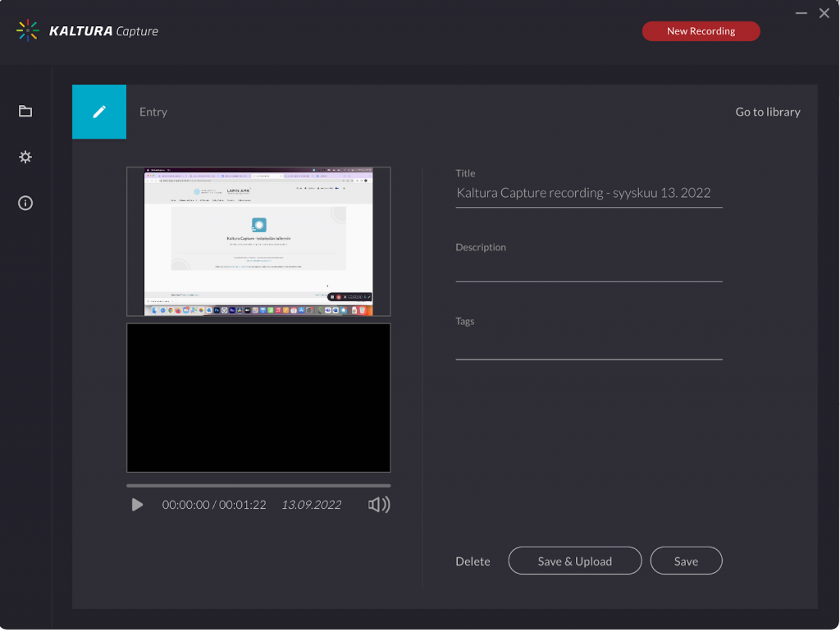Close the Kaltura Capture window
The height and width of the screenshot is (632, 840).
(824, 13)
